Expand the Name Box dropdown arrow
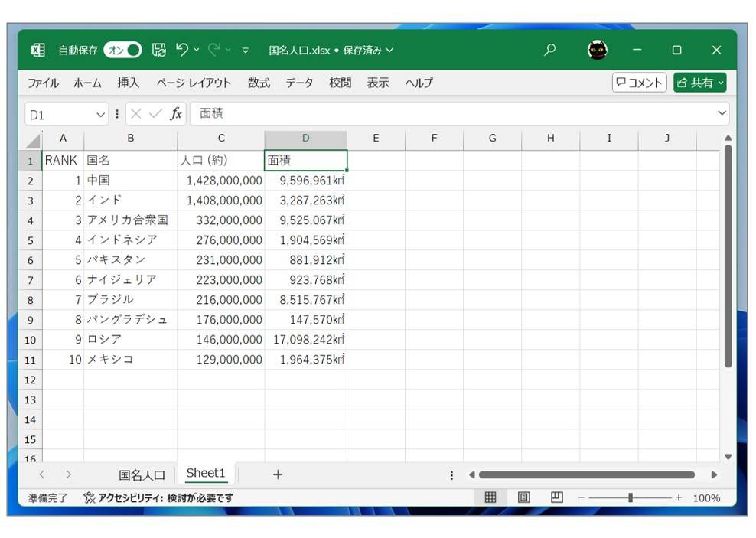Image resolution: width=756 pixels, height=538 pixels. pos(100,115)
